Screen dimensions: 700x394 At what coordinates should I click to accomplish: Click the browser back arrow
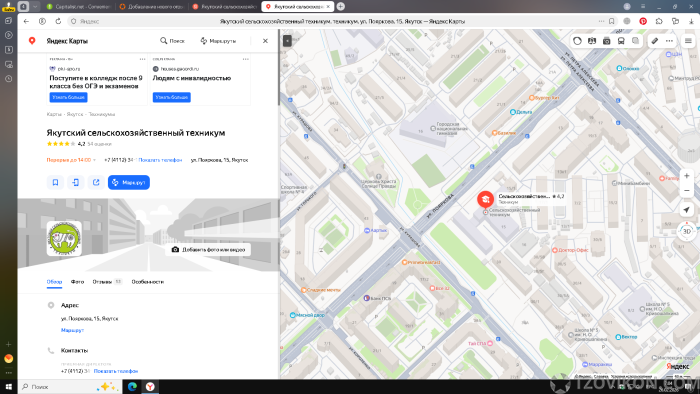click(26, 21)
